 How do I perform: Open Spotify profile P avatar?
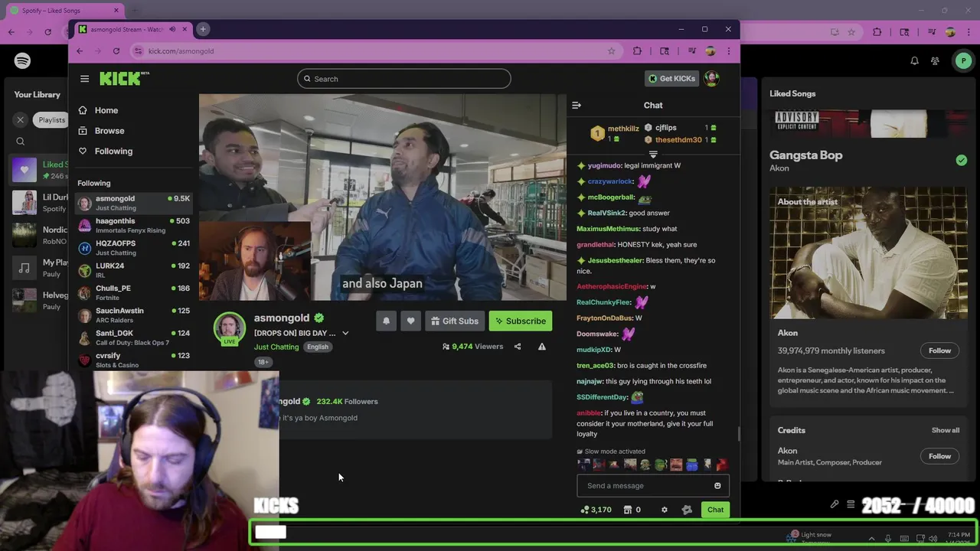963,61
